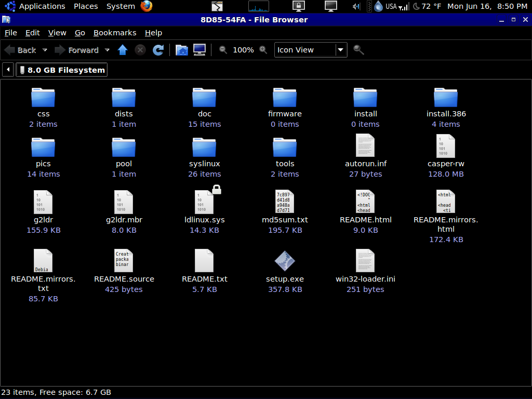Click the panel clock showing 8:50 PM
The image size is (532, 399).
tap(487, 6)
